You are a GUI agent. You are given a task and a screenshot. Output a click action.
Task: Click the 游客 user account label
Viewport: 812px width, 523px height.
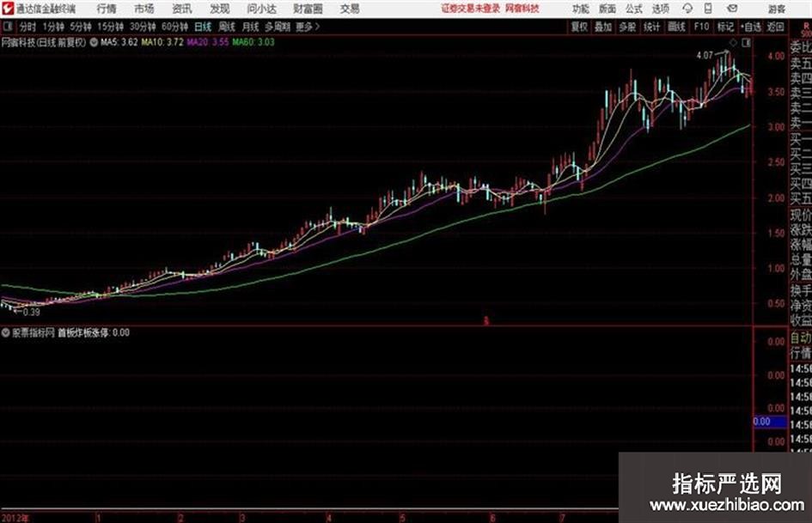[776, 9]
